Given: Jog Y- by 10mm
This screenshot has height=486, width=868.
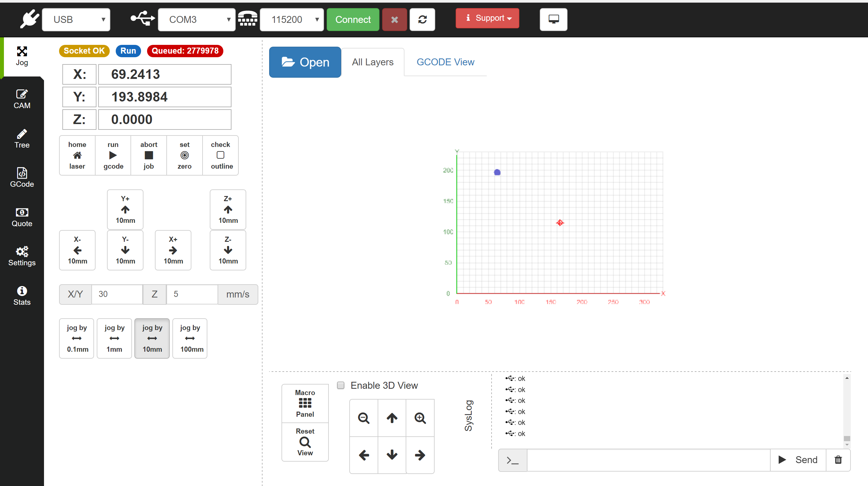Looking at the screenshot, I should coord(125,250).
